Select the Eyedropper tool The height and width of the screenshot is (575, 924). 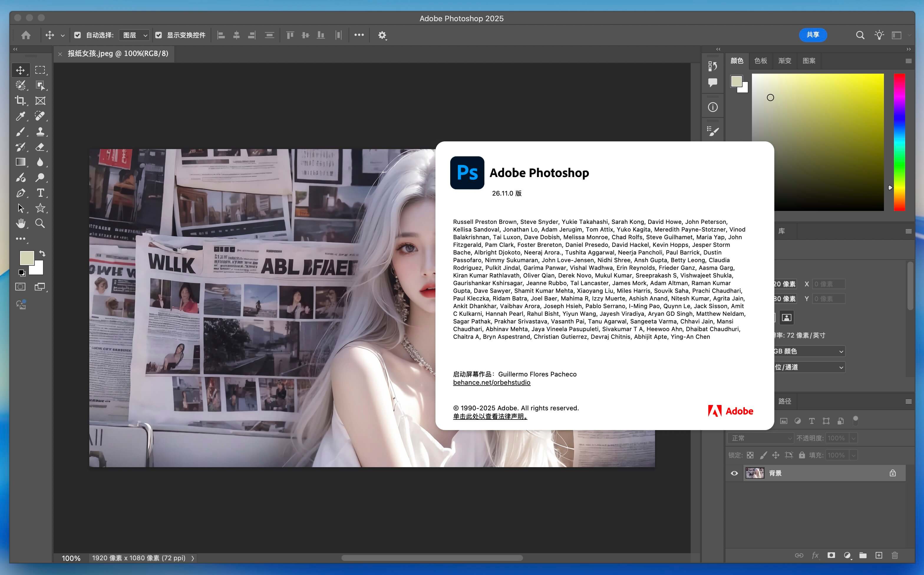pyautogui.click(x=20, y=116)
